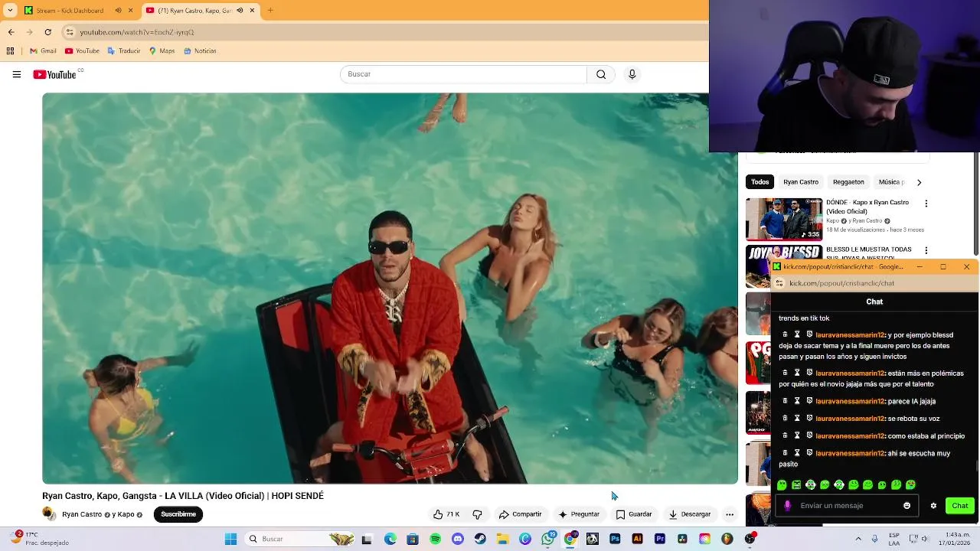
Task: Open the Traducir bookmark
Action: pos(124,51)
